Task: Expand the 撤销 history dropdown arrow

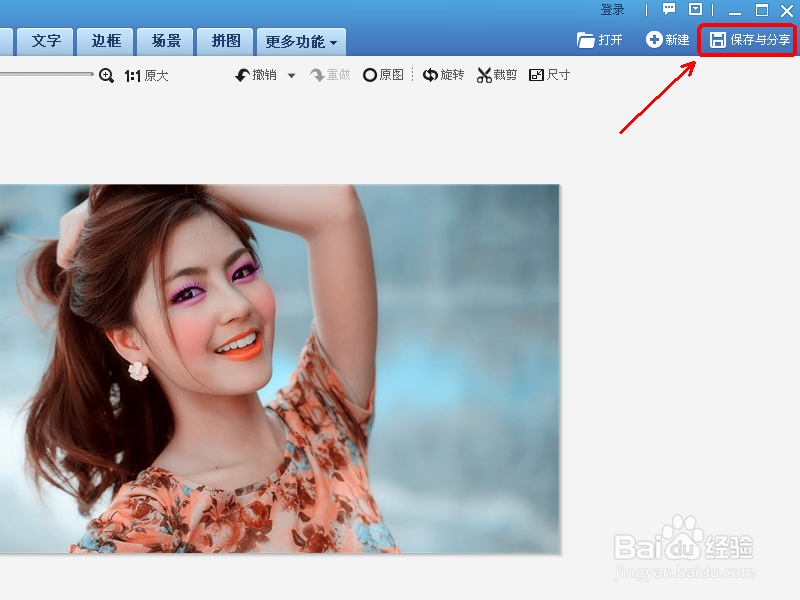Action: click(291, 76)
